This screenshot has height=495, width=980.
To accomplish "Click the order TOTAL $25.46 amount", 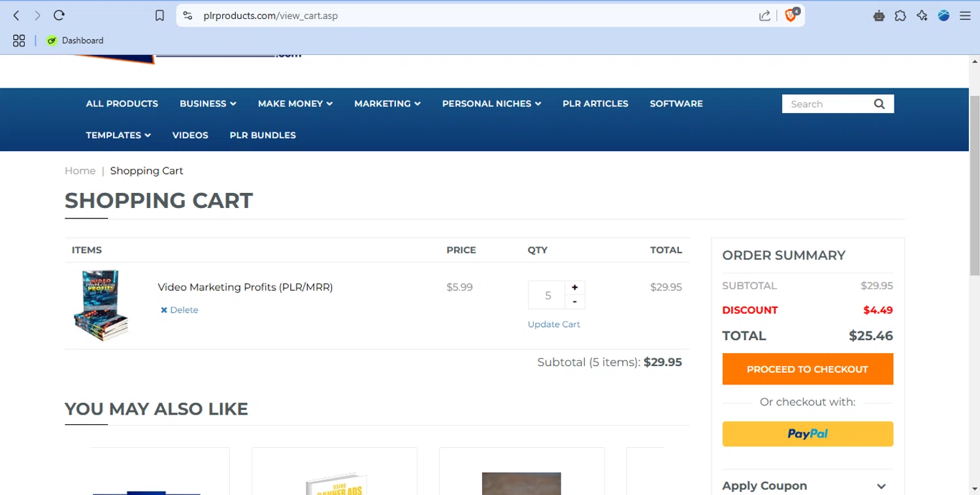I will click(x=871, y=336).
